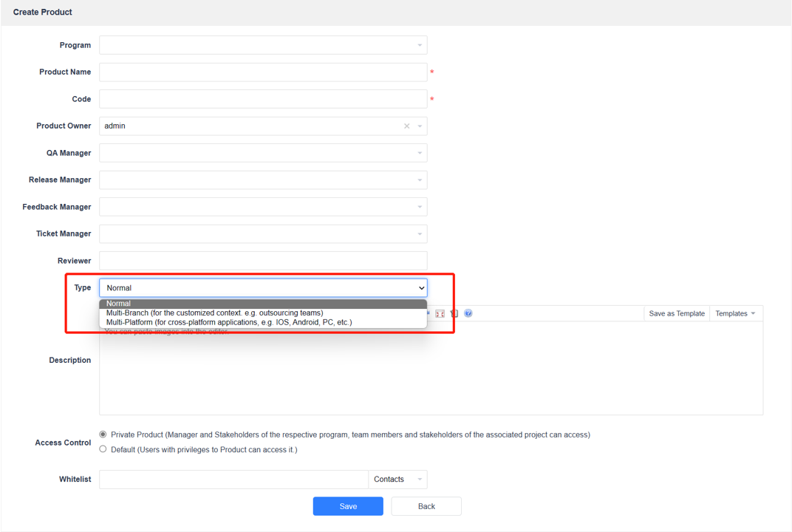Focus the Product Name input field
Screen dimensions: 792x532
pyautogui.click(x=263, y=72)
